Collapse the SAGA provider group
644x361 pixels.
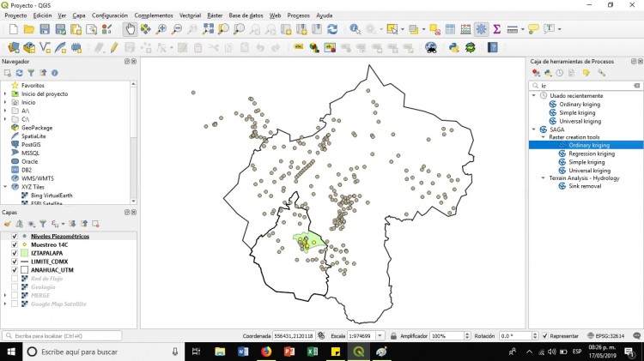pyautogui.click(x=533, y=129)
